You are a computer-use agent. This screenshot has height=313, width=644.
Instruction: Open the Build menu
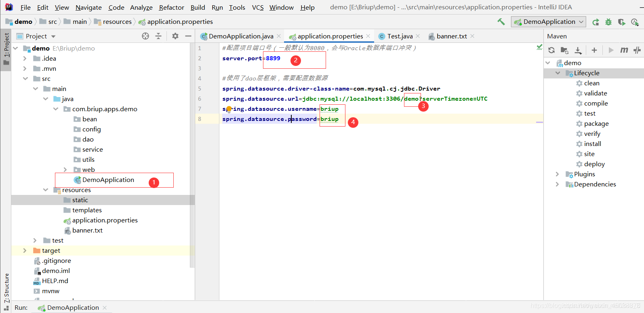pyautogui.click(x=198, y=7)
